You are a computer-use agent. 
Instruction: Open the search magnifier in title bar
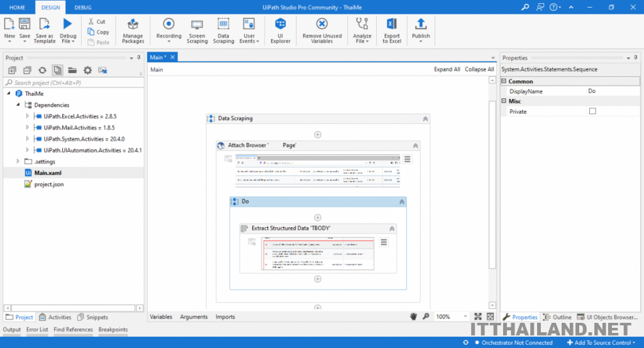tap(525, 7)
